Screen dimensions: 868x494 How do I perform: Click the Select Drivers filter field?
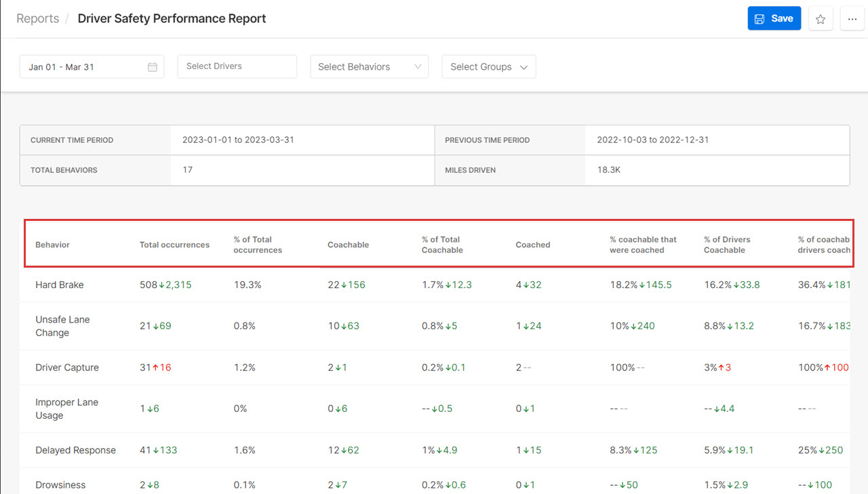[237, 66]
